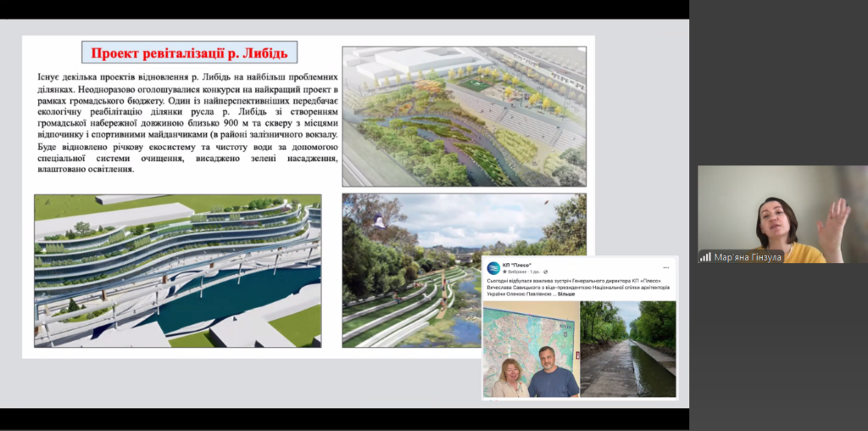Image resolution: width=868 pixels, height=431 pixels.
Task: Select the participant name label Мар'яна Гінзула
Action: [744, 256]
